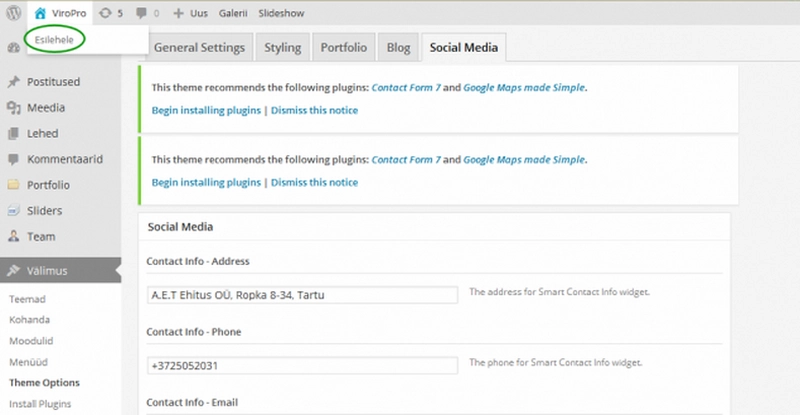Screen dimensions: 800x415
Task: Switch to the General Settings tab
Action: [201, 48]
